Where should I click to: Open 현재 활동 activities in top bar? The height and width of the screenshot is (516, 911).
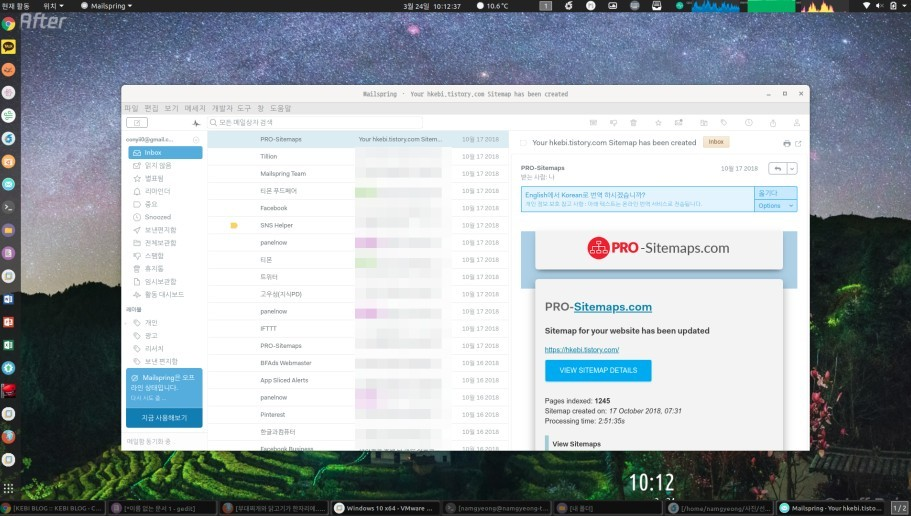(16, 6)
